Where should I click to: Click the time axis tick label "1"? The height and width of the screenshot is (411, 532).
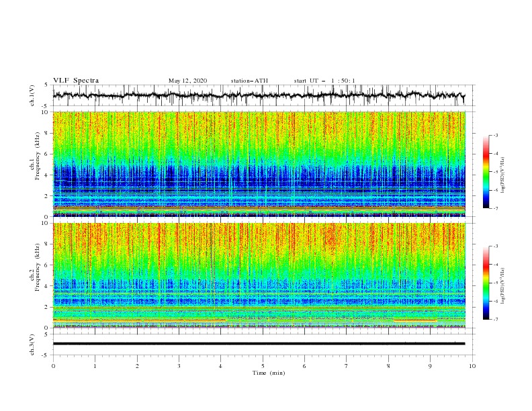click(95, 366)
